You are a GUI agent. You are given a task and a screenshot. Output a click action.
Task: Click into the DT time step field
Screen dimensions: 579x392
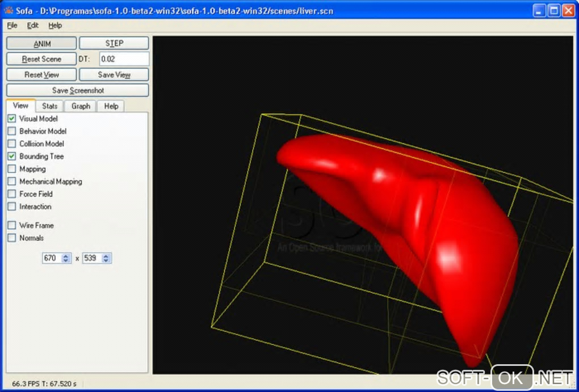124,59
